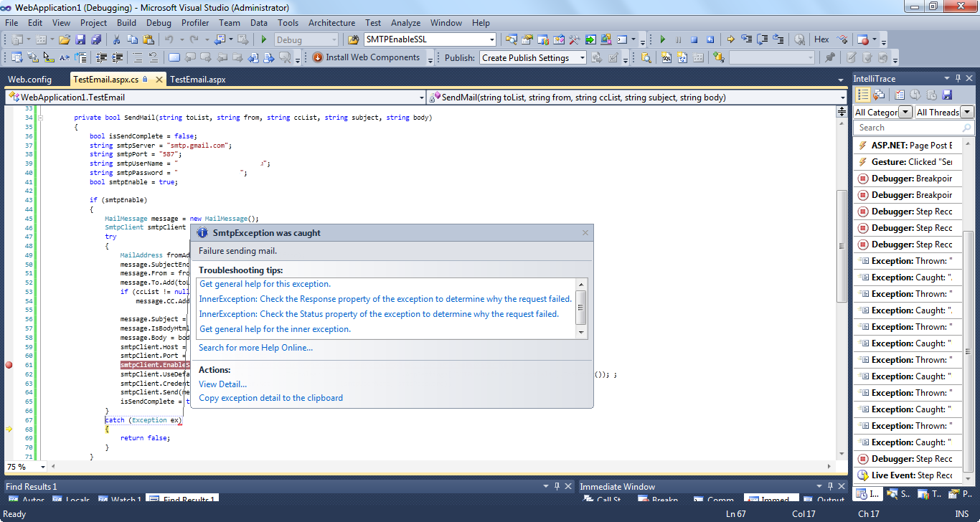Screen dimensions: 980x522
Task: Save the IntelliTrace recording with the disk icon
Action: click(947, 94)
